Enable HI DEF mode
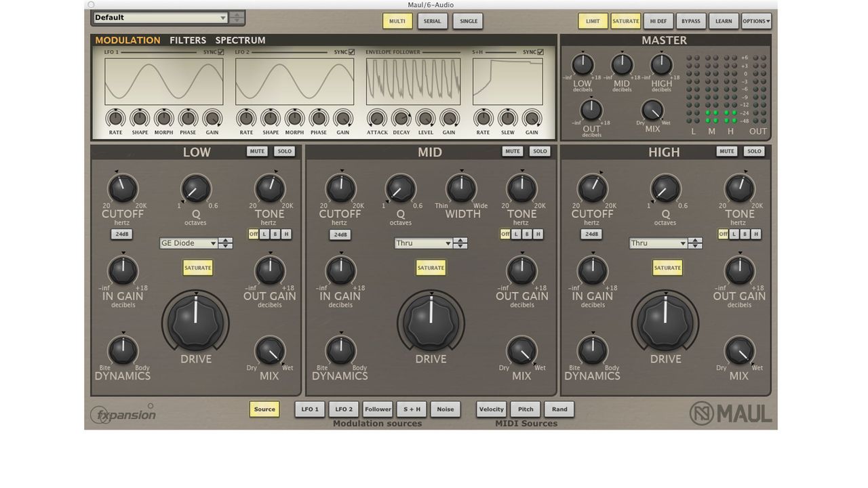The width and height of the screenshot is (868, 488). 658,21
